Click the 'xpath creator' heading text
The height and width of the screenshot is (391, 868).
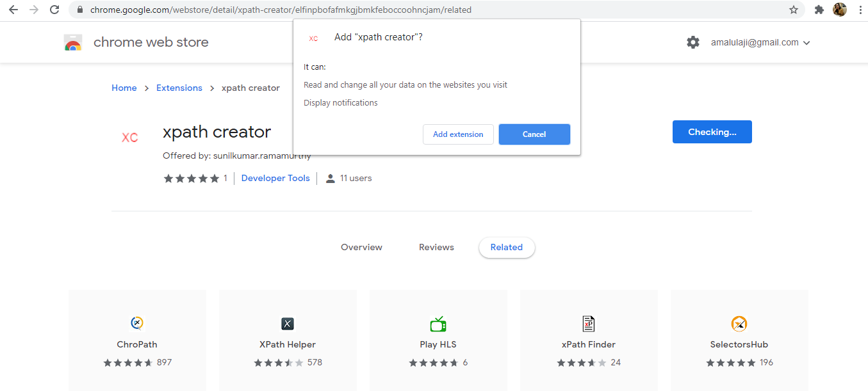tap(217, 132)
